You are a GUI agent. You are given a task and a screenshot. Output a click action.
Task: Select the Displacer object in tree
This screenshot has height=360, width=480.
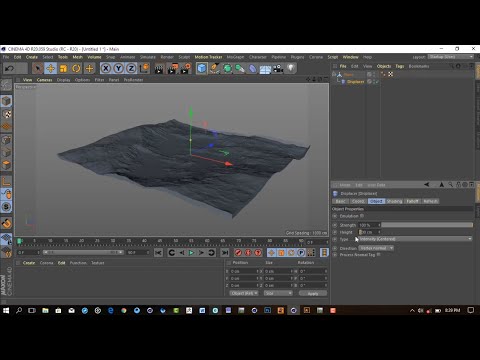pos(355,82)
